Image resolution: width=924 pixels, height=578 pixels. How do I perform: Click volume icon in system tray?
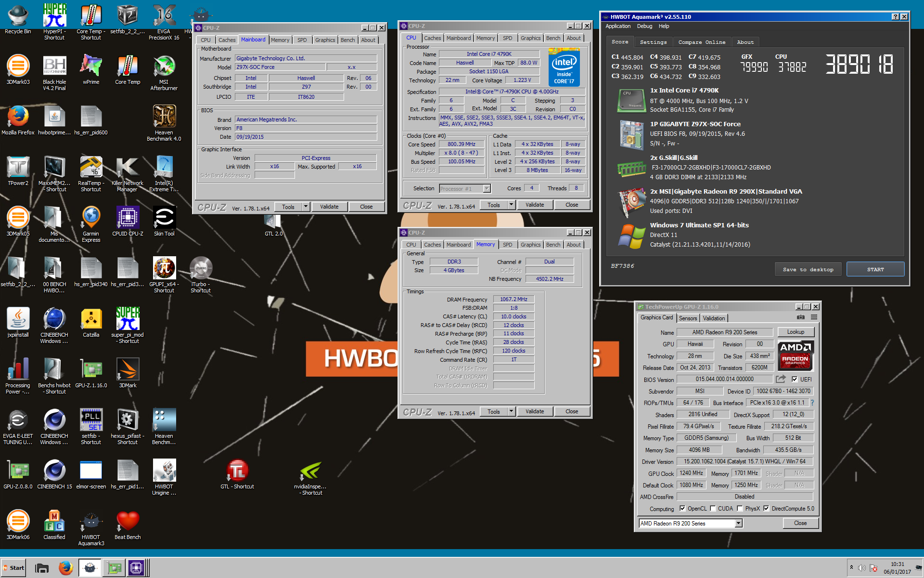(862, 568)
